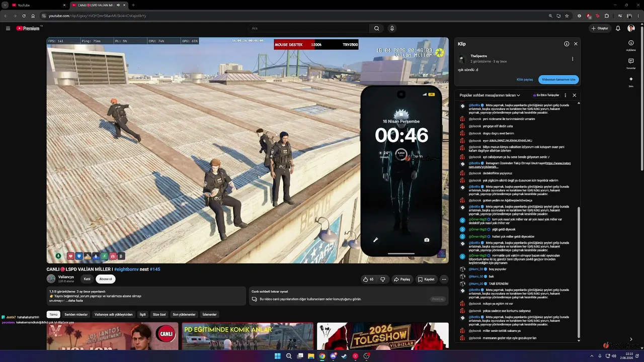Start voice search with microphone icon
644x362 pixels.
coord(392,28)
